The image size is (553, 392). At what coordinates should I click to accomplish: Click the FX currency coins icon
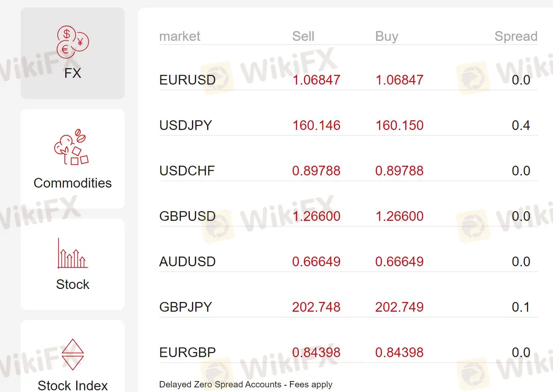(73, 42)
